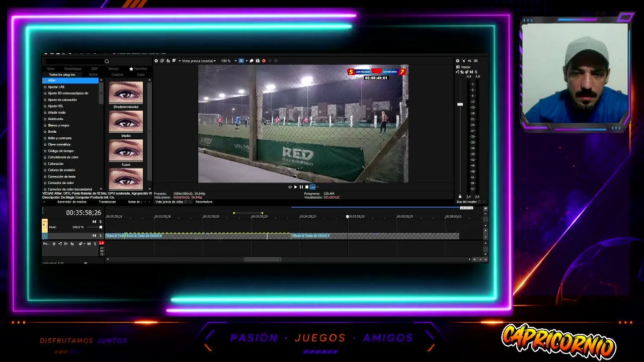The image size is (644, 362).
Task: Switch to the Tercero plug-in tab
Action: click(113, 69)
